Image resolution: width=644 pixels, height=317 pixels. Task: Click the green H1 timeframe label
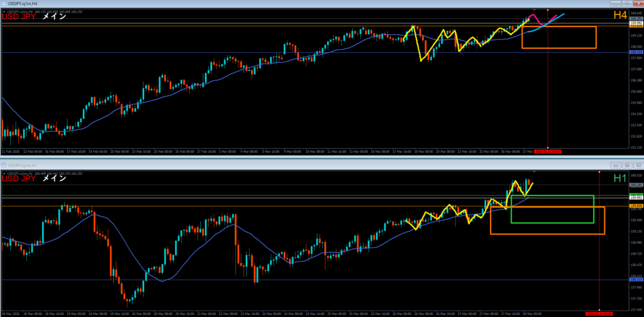[620, 179]
